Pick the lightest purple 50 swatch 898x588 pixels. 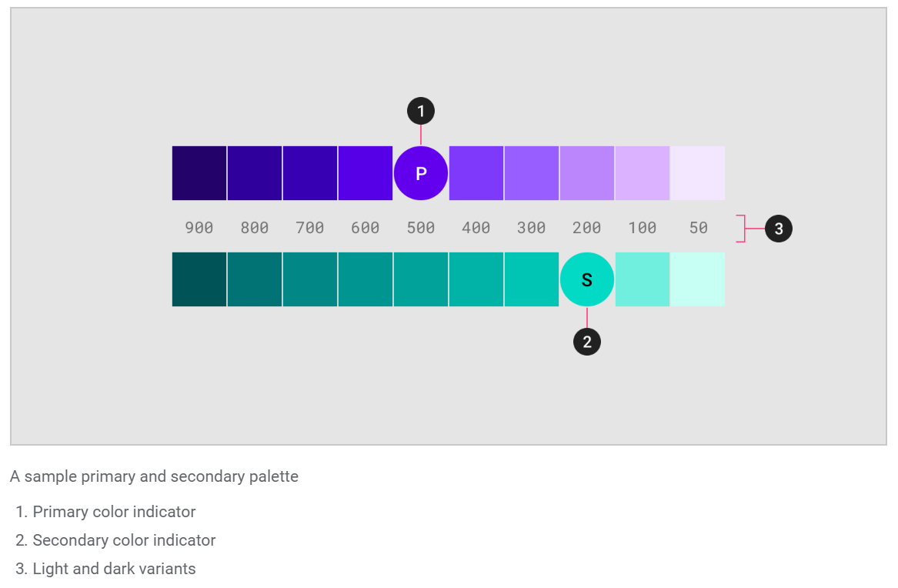click(698, 173)
